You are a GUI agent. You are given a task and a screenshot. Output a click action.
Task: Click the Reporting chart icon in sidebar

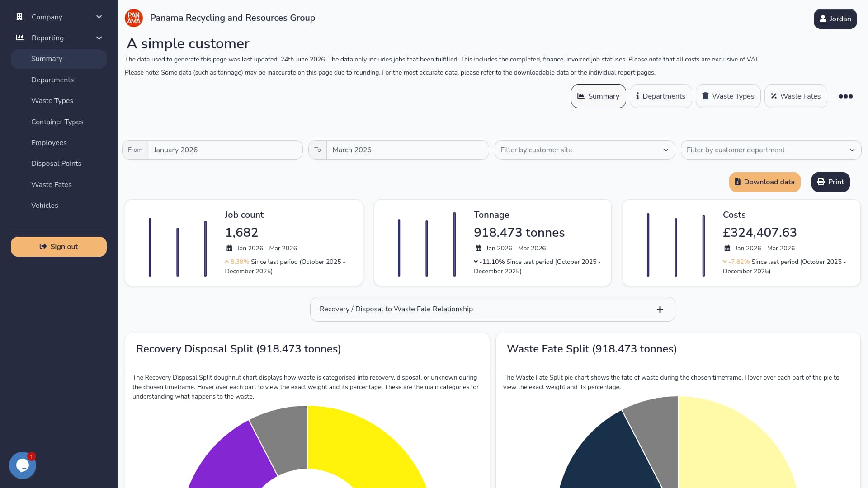click(x=20, y=38)
